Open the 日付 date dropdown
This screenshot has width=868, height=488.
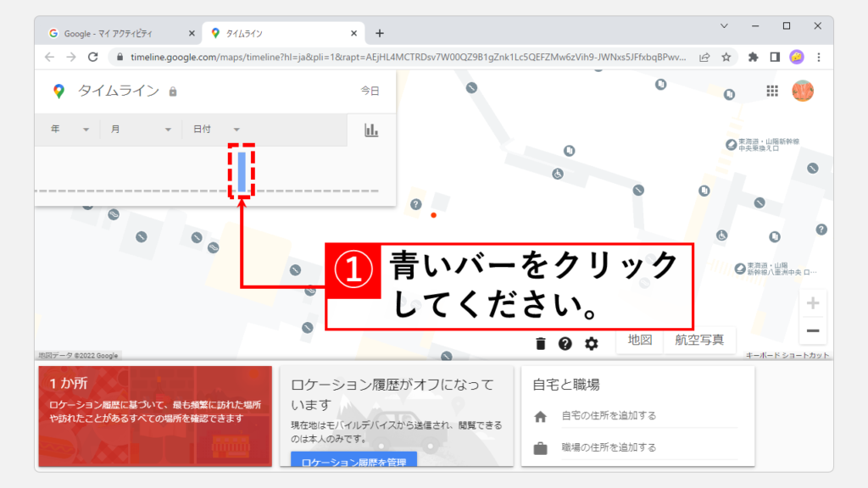(216, 130)
